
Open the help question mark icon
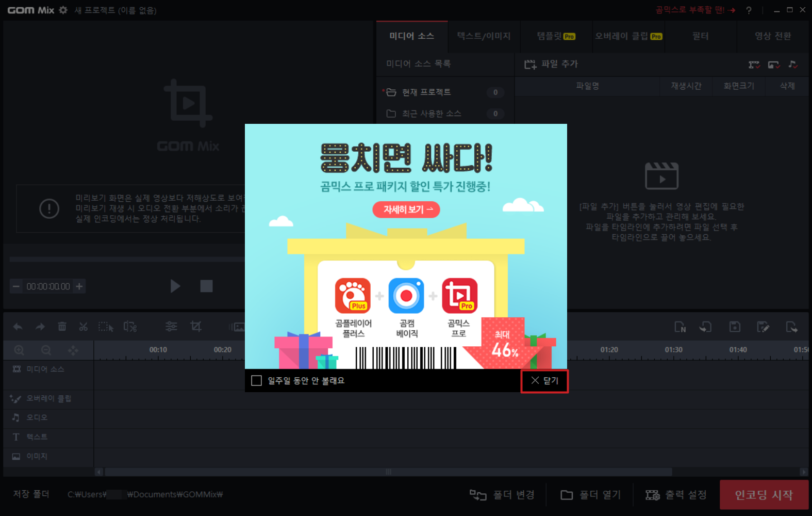[x=749, y=10]
